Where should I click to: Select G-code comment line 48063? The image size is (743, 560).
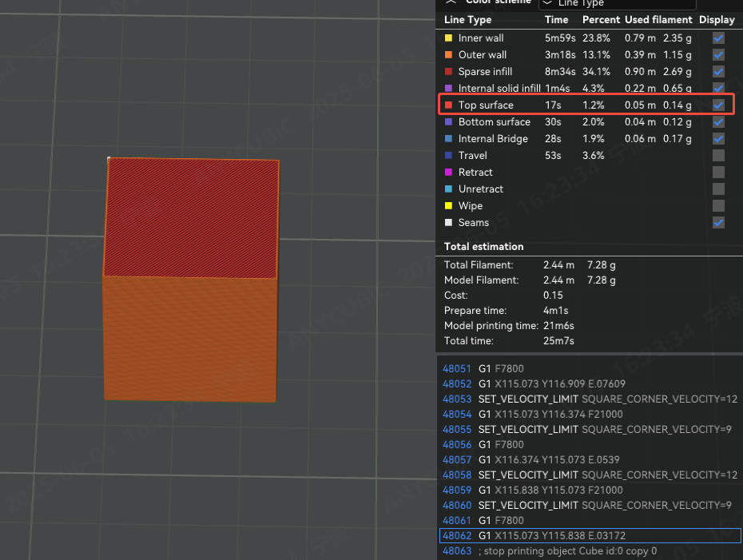click(590, 550)
